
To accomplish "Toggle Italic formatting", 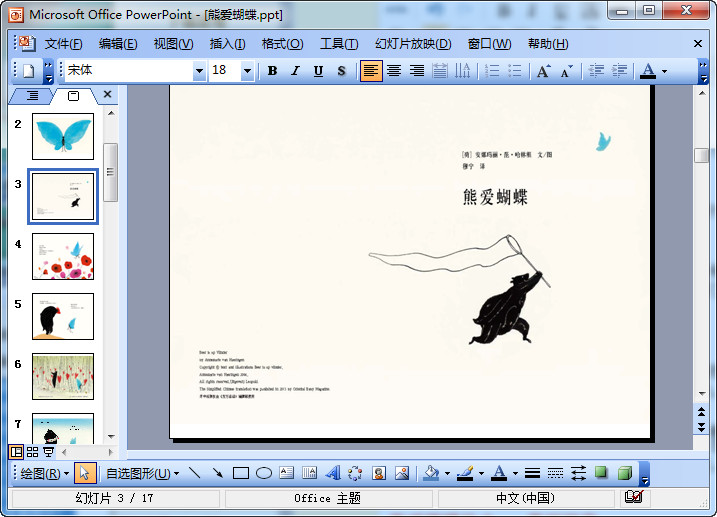I will 295,71.
